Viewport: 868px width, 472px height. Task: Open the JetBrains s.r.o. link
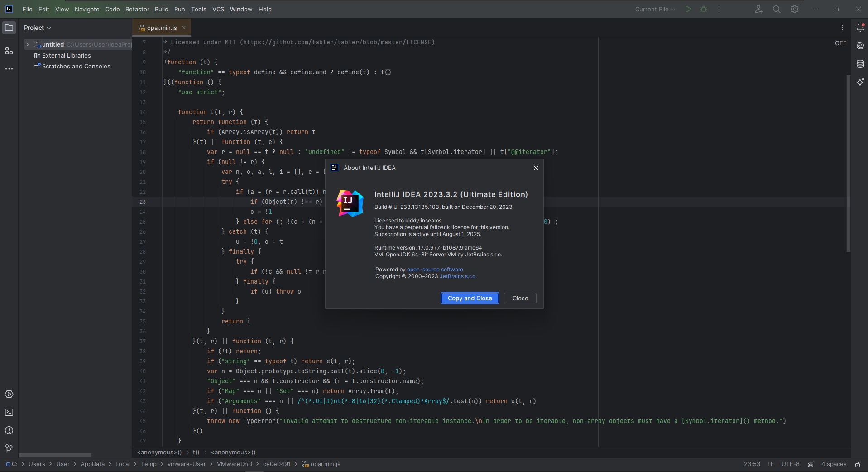(458, 276)
